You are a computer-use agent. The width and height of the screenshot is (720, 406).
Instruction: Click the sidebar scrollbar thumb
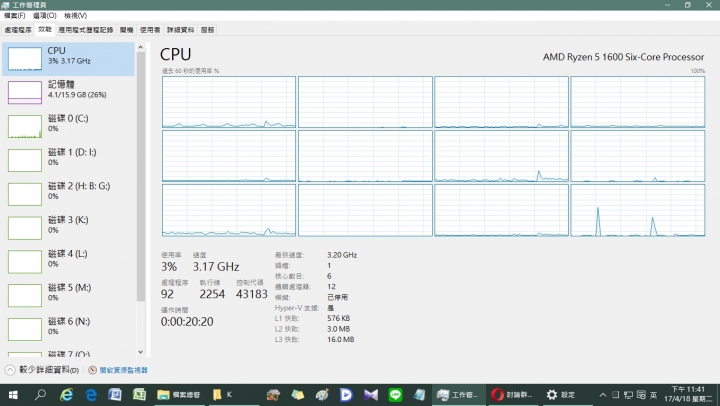[x=141, y=177]
